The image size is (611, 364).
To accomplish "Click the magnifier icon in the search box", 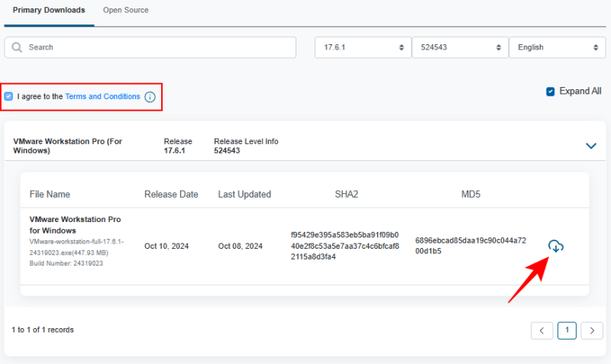I will (x=17, y=47).
